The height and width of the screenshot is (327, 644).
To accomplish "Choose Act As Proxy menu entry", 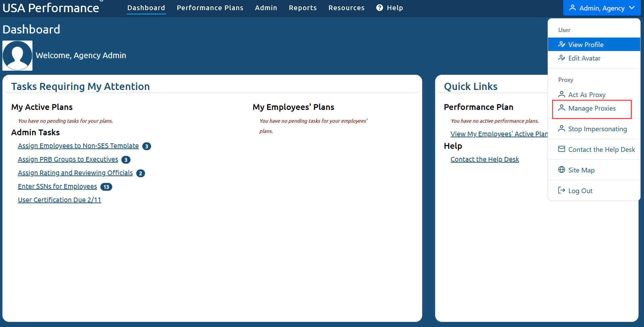I will [x=594, y=95].
